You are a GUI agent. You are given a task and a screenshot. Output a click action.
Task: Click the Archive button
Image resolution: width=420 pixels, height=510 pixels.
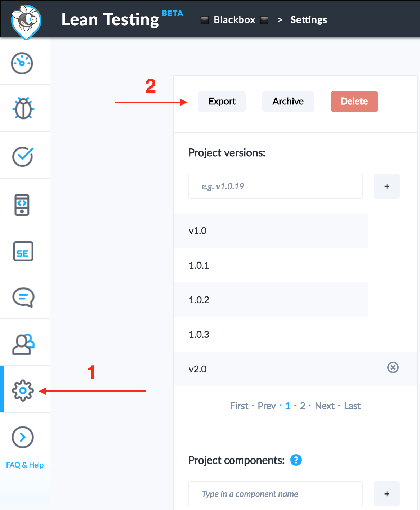[288, 102]
